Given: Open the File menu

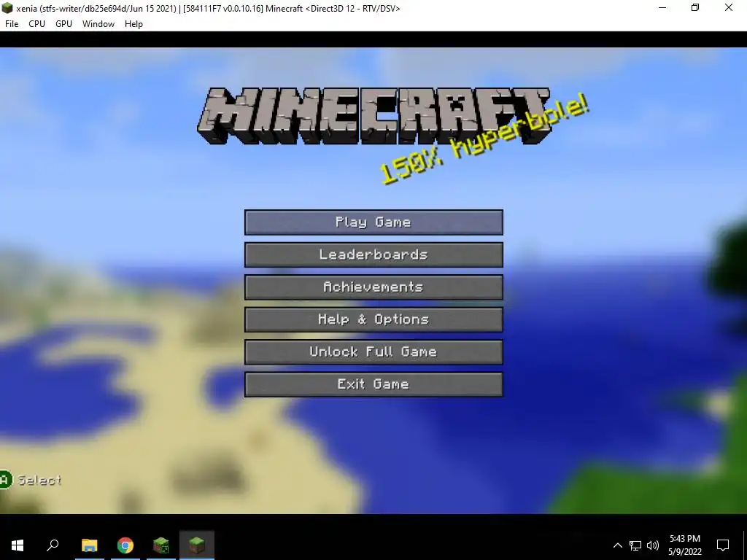Looking at the screenshot, I should pyautogui.click(x=12, y=24).
